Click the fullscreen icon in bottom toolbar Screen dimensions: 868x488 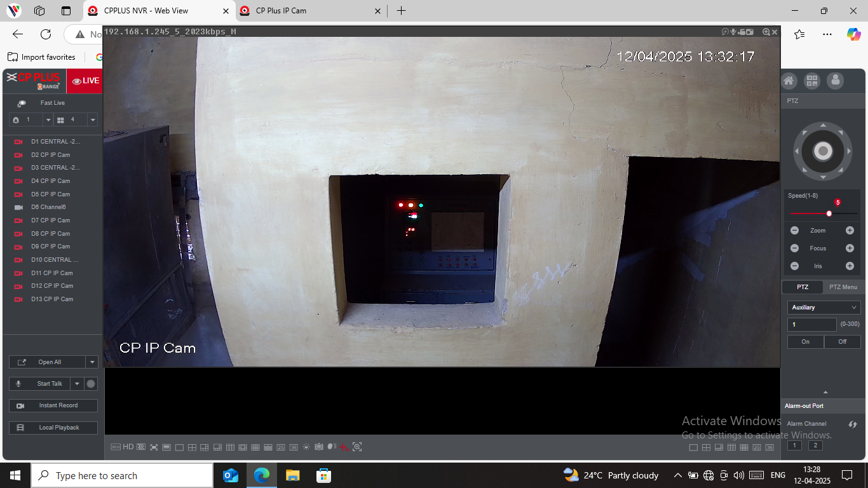coord(154,447)
